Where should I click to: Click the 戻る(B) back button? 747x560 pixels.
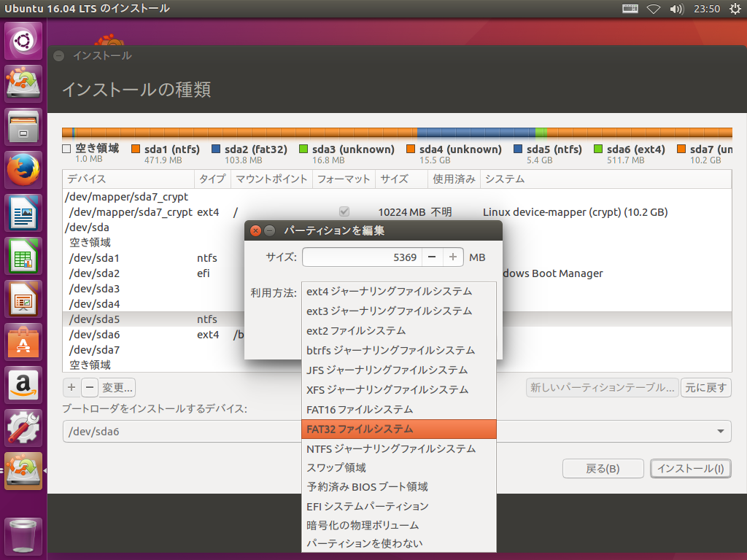click(603, 469)
